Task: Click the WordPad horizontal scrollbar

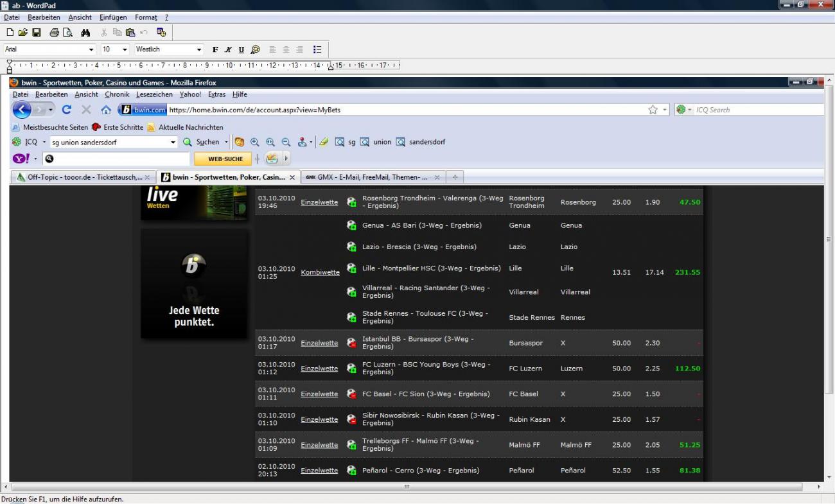Action: click(411, 487)
